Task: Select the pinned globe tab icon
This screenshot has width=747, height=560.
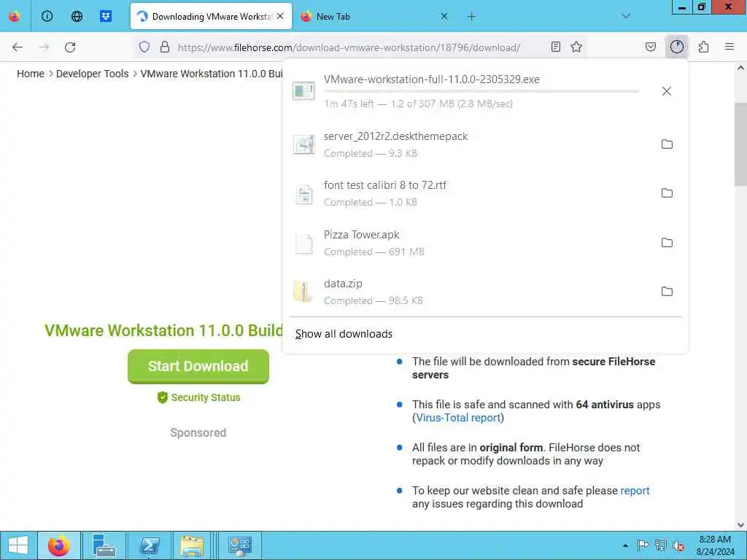Action: (77, 16)
